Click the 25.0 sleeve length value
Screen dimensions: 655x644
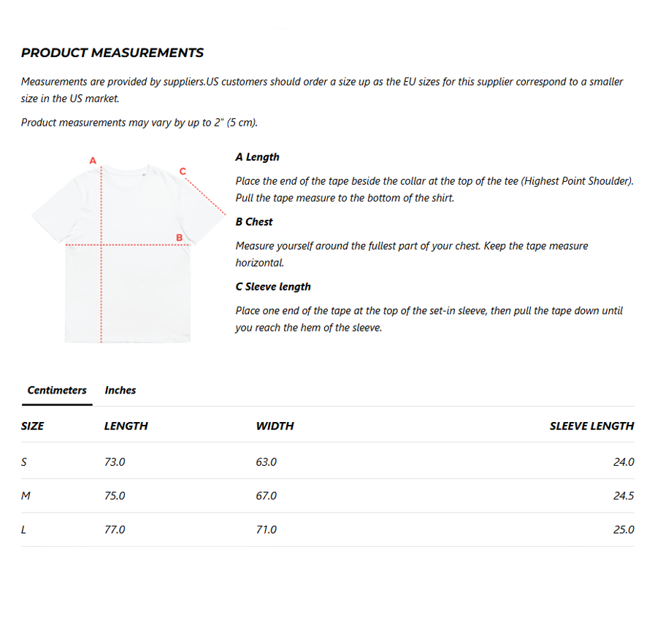pyautogui.click(x=624, y=529)
